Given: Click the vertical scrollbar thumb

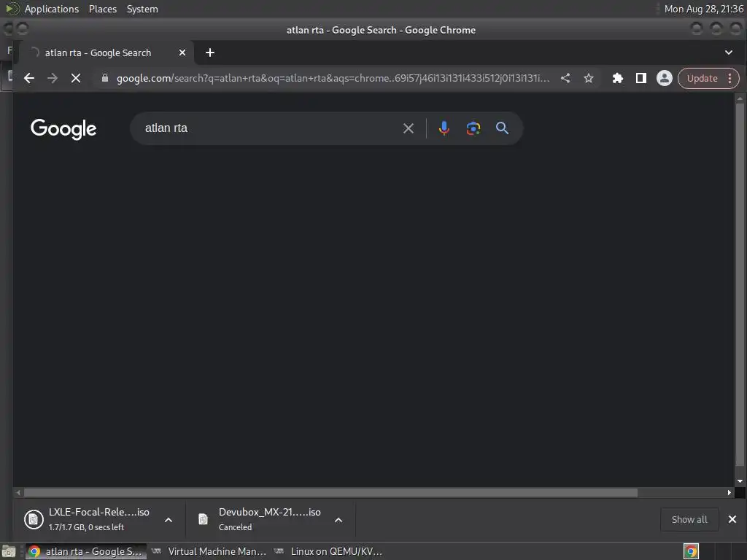Looking at the screenshot, I should pyautogui.click(x=740, y=284).
